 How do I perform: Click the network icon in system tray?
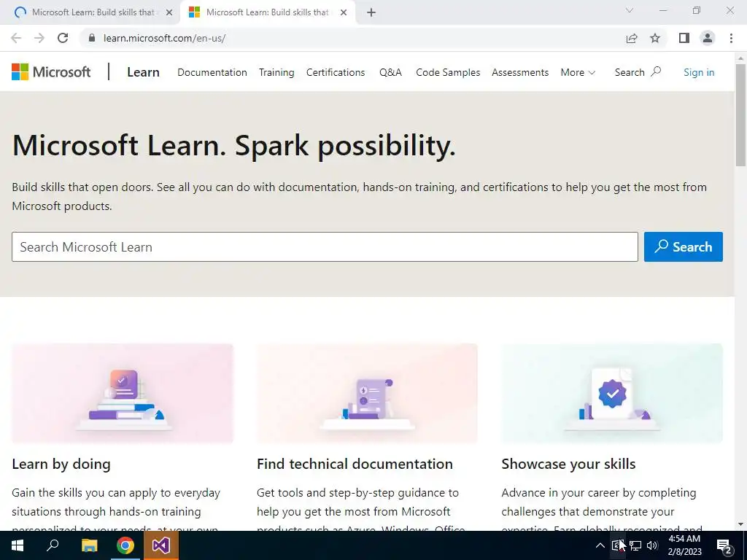[635, 545]
